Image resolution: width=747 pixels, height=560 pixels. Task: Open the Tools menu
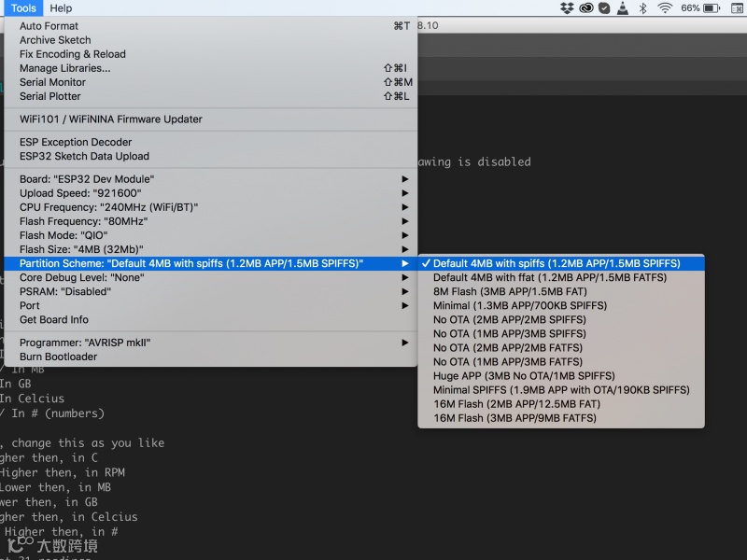[23, 8]
